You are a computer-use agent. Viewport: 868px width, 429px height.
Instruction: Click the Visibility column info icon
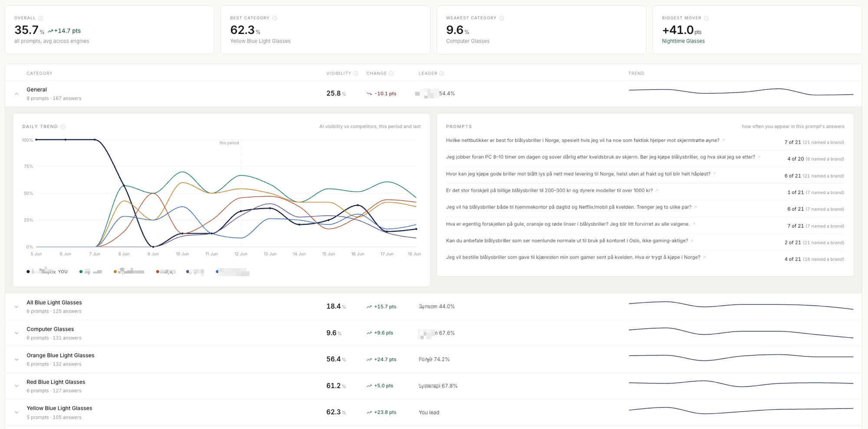356,73
